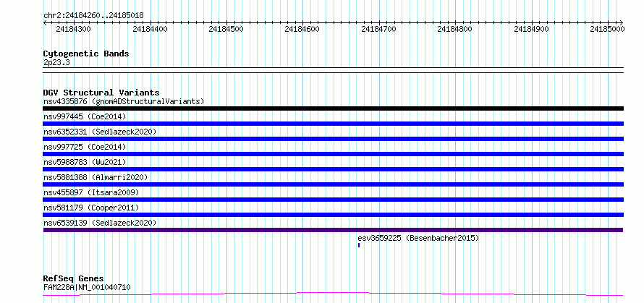Click nsv997445 (Coe2014) label
This screenshot has height=303, width=644.
[x=85, y=116]
